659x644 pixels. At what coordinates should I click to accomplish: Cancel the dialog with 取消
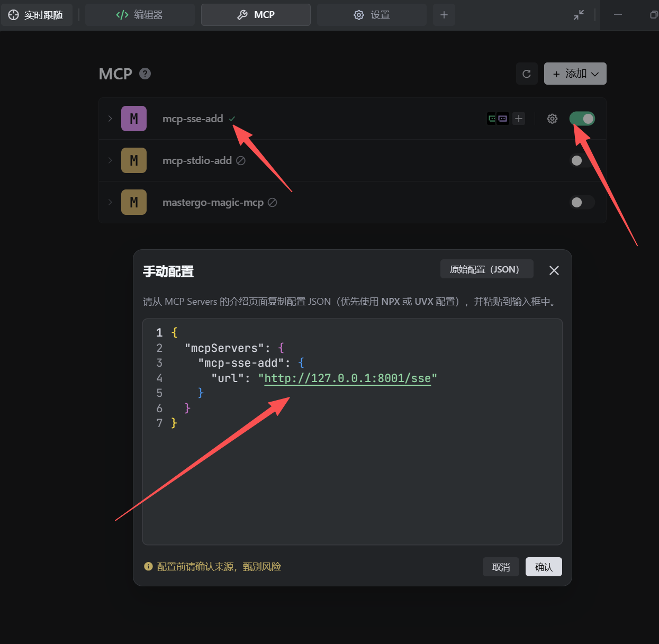pos(501,567)
